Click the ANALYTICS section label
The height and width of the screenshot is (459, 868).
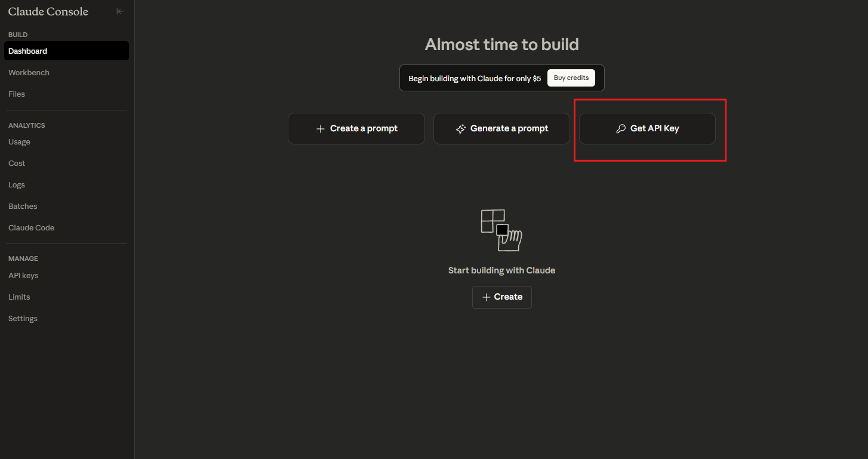(x=27, y=125)
